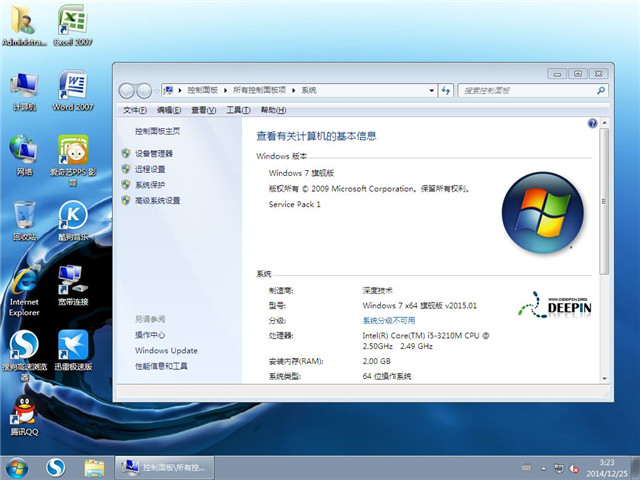Open 远程设置 link

pyautogui.click(x=150, y=169)
